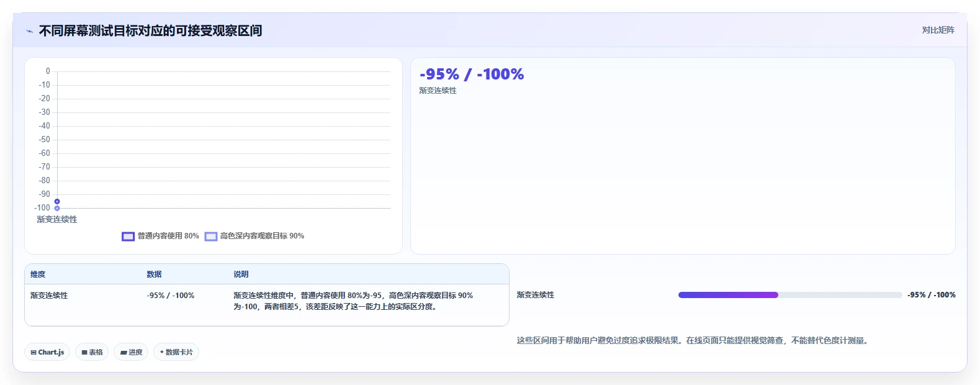Click the 数据卡片 chip
The image size is (980, 385).
(x=176, y=352)
